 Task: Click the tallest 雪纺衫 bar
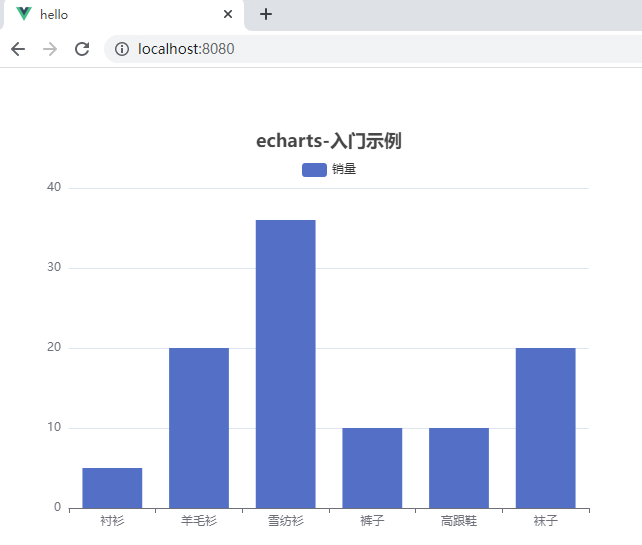[286, 364]
